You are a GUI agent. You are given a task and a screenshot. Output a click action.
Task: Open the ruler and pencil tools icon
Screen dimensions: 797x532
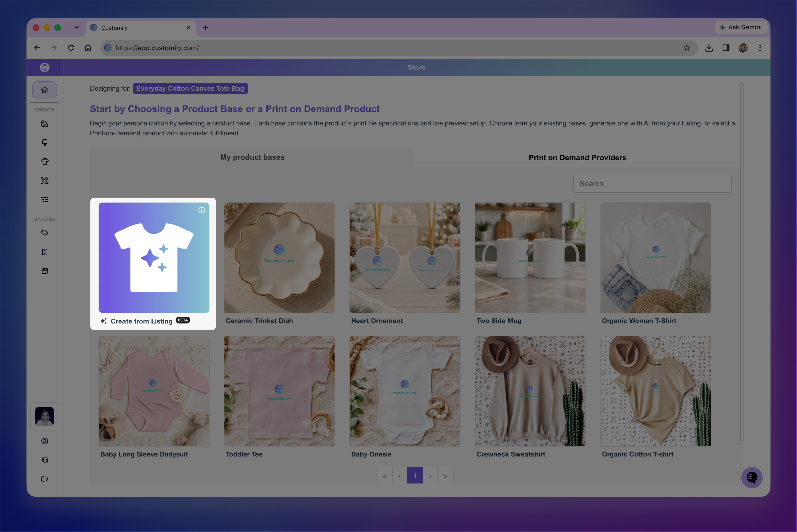coord(44,181)
